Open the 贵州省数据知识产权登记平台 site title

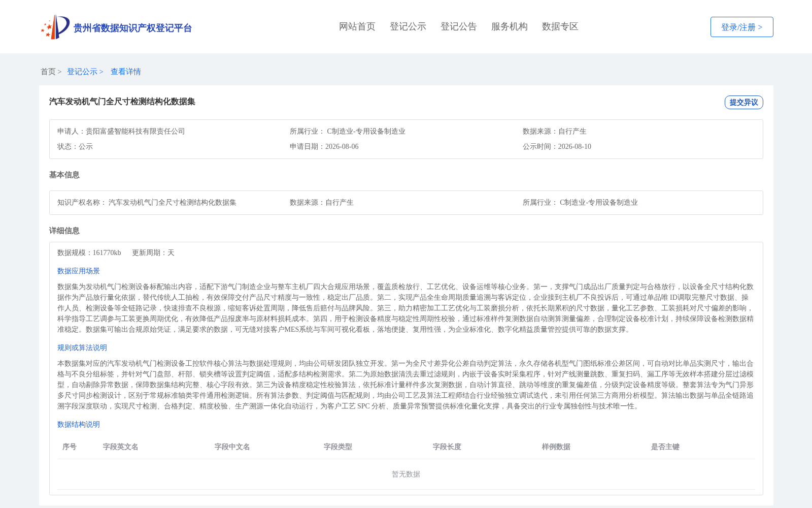click(132, 28)
